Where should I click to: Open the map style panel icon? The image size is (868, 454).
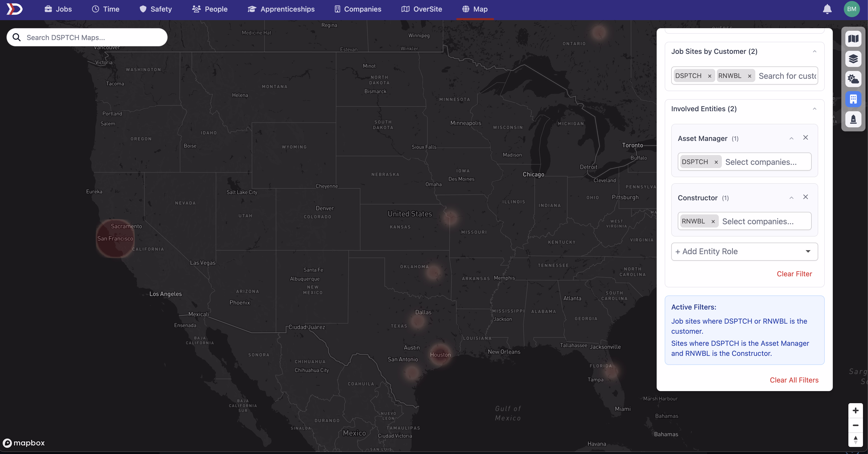pos(853,39)
